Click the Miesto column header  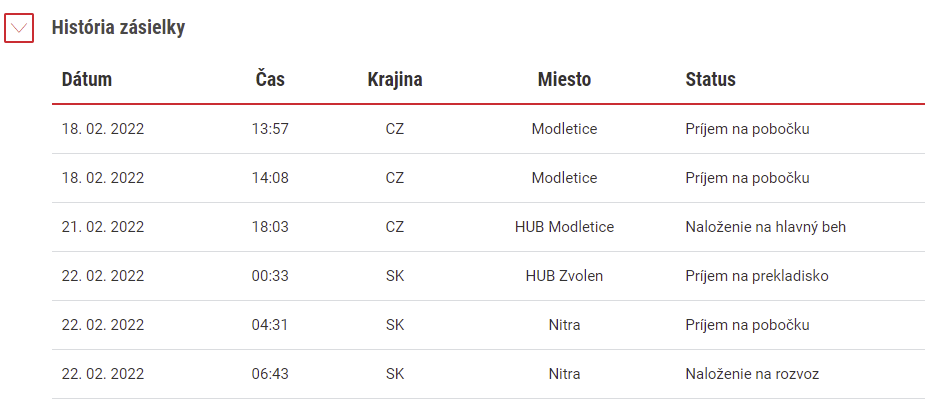[x=564, y=79]
